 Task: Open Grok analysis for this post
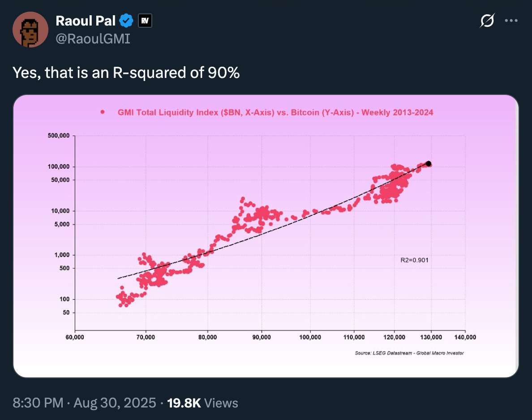click(488, 21)
